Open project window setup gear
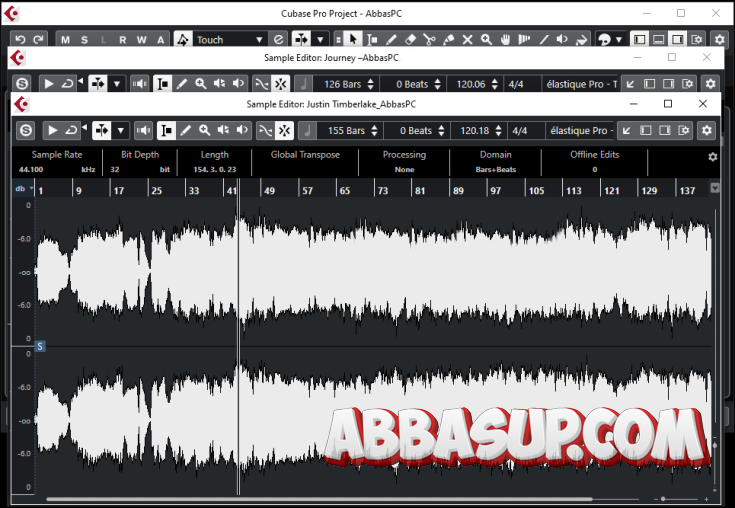735x508 pixels. coord(720,40)
